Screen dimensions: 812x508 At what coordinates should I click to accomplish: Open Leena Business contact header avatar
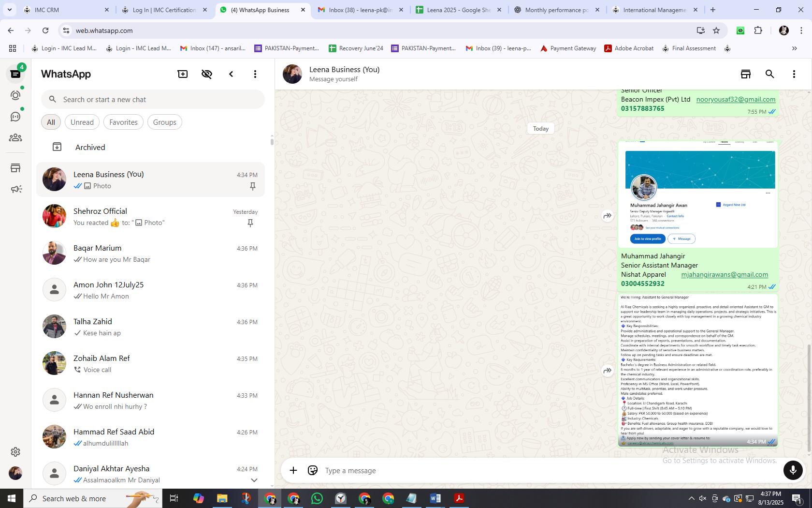coord(292,74)
